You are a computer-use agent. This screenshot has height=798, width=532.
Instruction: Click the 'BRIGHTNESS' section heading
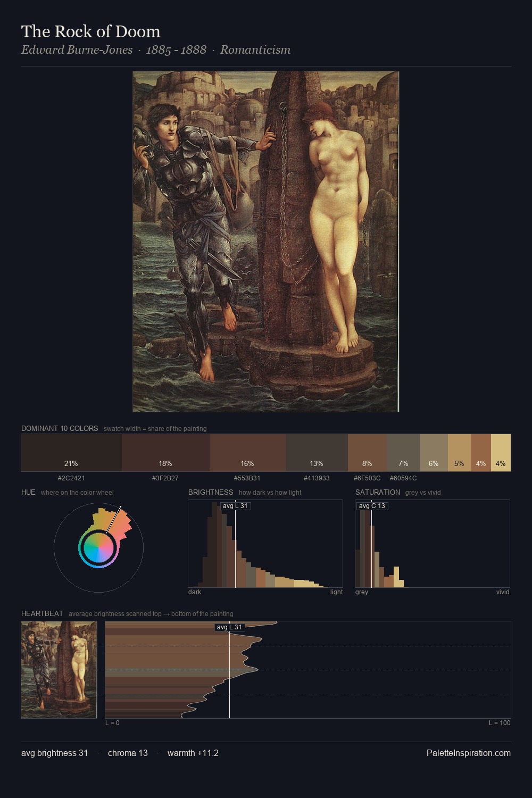point(211,492)
